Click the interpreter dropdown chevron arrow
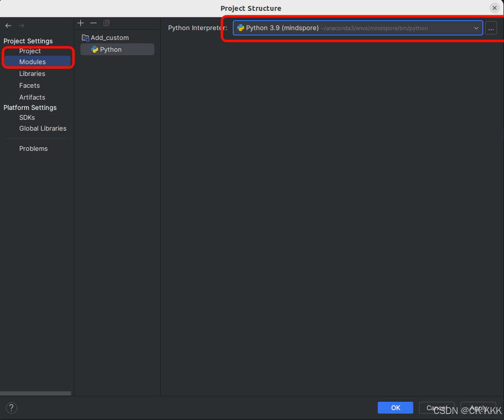Viewport: 504px width, 420px height. click(x=476, y=28)
